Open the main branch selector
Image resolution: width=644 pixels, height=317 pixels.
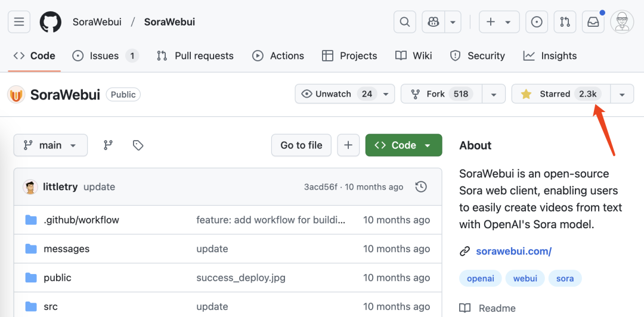pyautogui.click(x=51, y=145)
